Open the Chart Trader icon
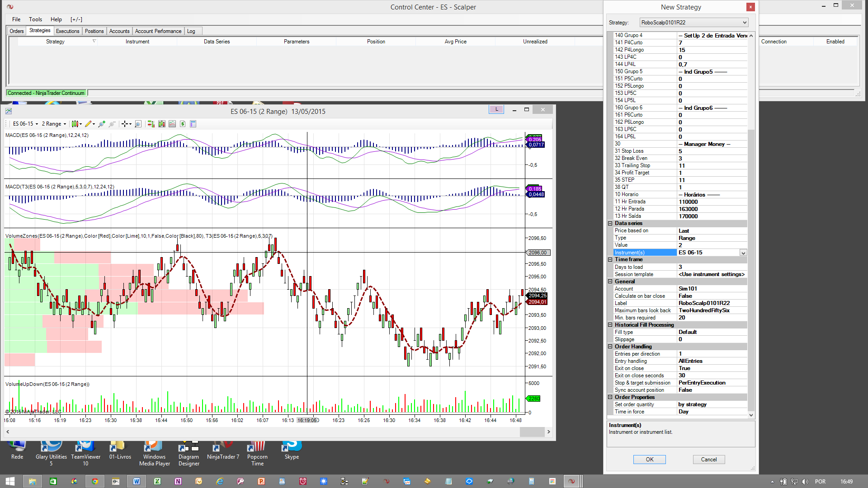The image size is (868, 488). coord(151,124)
